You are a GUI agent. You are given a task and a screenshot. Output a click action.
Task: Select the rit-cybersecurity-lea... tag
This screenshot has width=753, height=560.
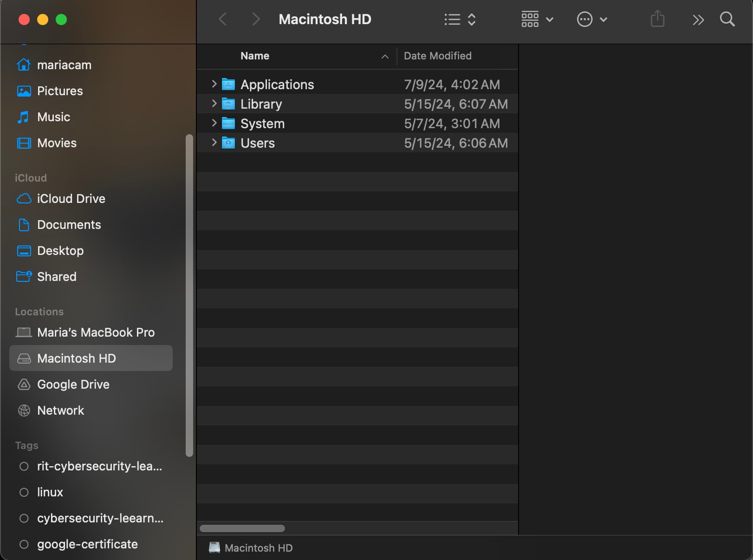pos(91,466)
